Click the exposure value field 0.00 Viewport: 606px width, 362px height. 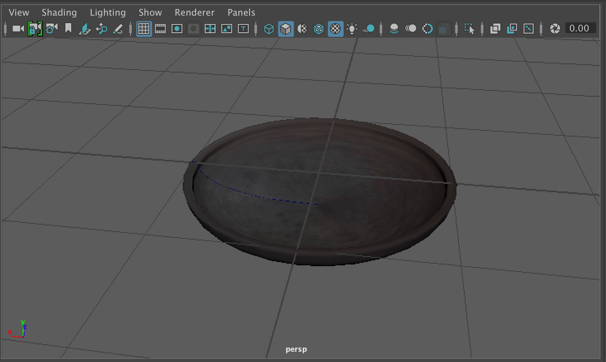click(579, 28)
